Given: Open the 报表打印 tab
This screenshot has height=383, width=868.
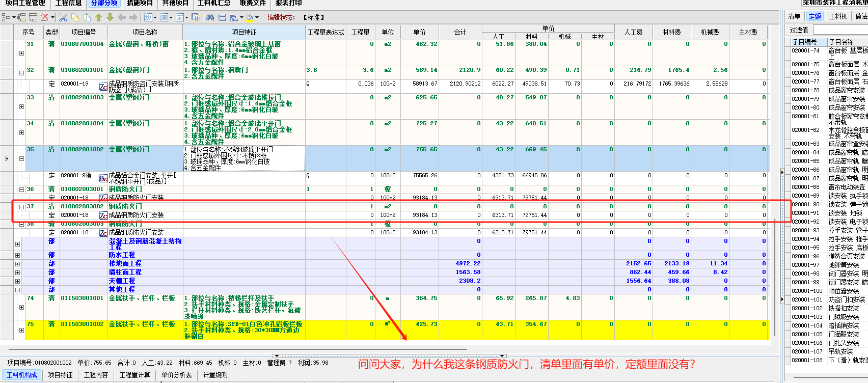Looking at the screenshot, I should coord(288,3).
